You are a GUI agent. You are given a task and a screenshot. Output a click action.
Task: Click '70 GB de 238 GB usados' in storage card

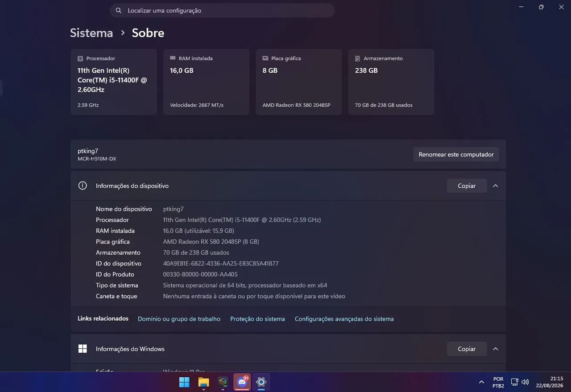click(384, 105)
